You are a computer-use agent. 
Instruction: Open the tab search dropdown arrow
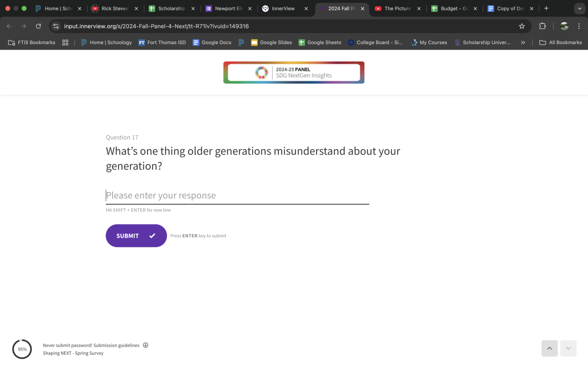pyautogui.click(x=579, y=8)
